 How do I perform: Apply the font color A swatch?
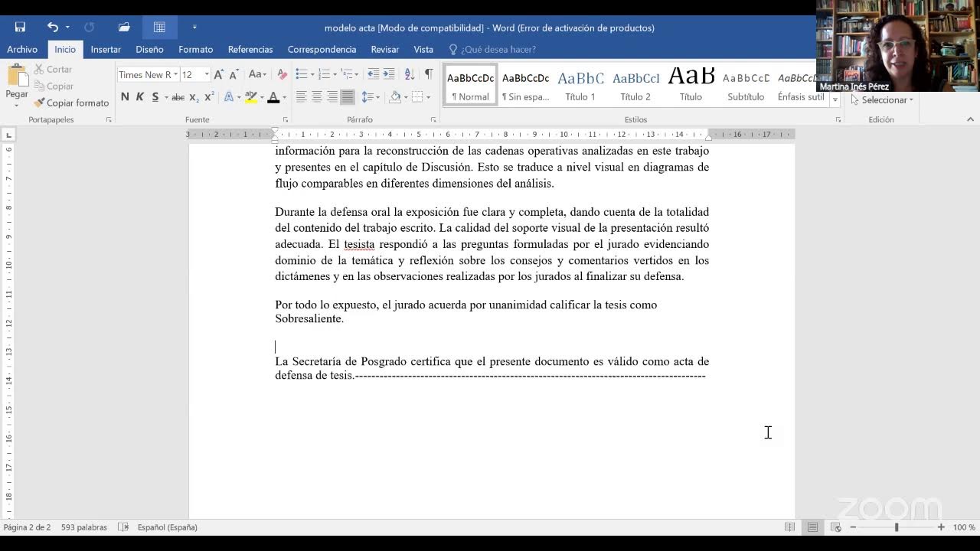click(x=273, y=97)
